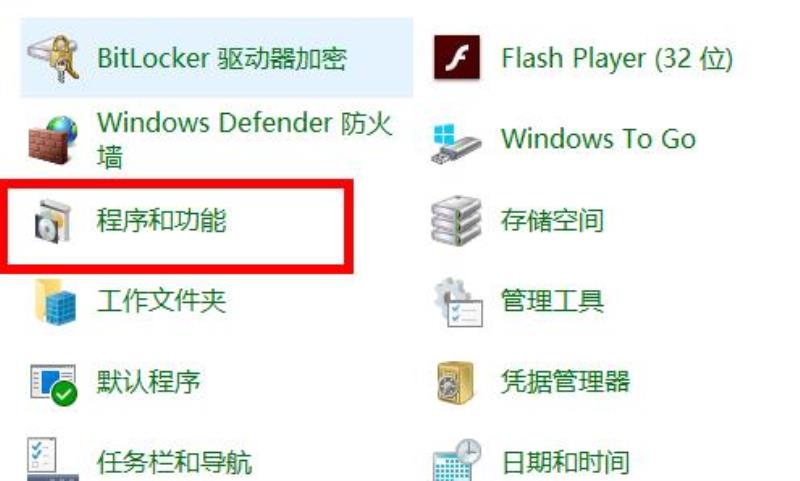The width and height of the screenshot is (800, 481).
Task: Click the 存储空间 stacked drives icon
Action: tap(456, 220)
